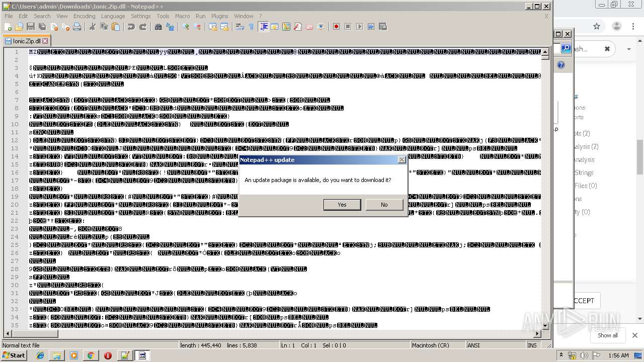Viewport: 644px width, 362px height.
Task: Click the Close document toolbar icon
Action: coord(54,27)
